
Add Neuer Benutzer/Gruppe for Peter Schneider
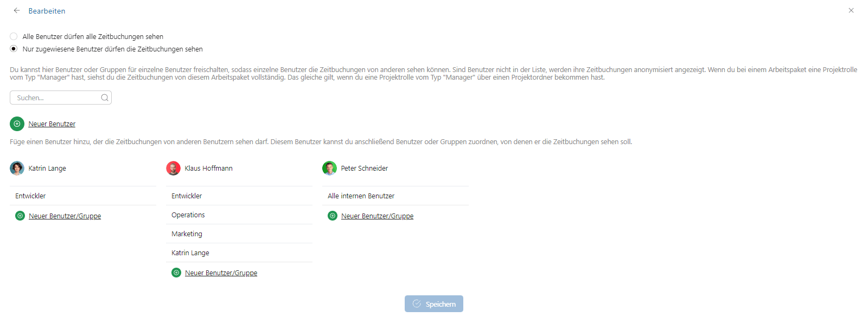coord(377,216)
